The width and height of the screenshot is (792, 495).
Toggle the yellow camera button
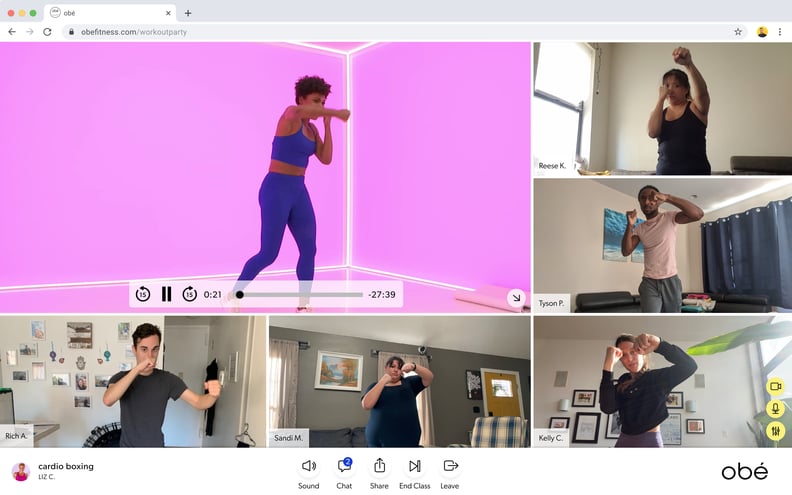click(775, 386)
